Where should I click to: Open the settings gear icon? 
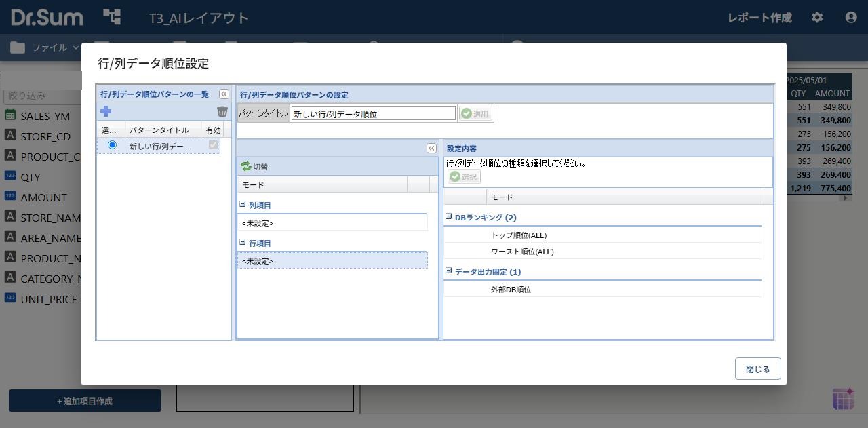pos(817,18)
